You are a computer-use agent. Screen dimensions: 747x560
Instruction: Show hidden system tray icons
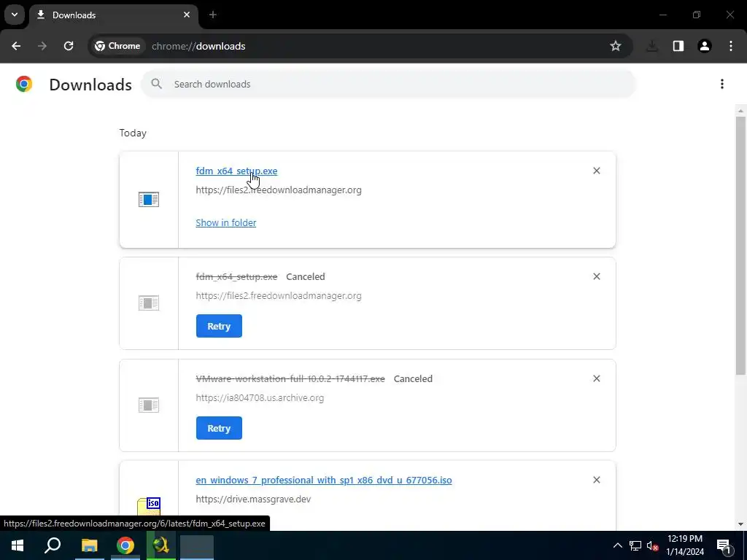(617, 545)
